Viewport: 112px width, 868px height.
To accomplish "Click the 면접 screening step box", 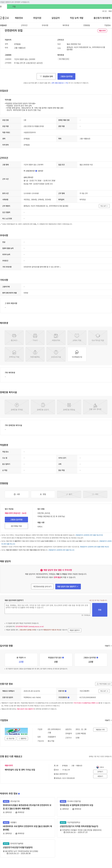I will pyautogui.click(x=43, y=494).
